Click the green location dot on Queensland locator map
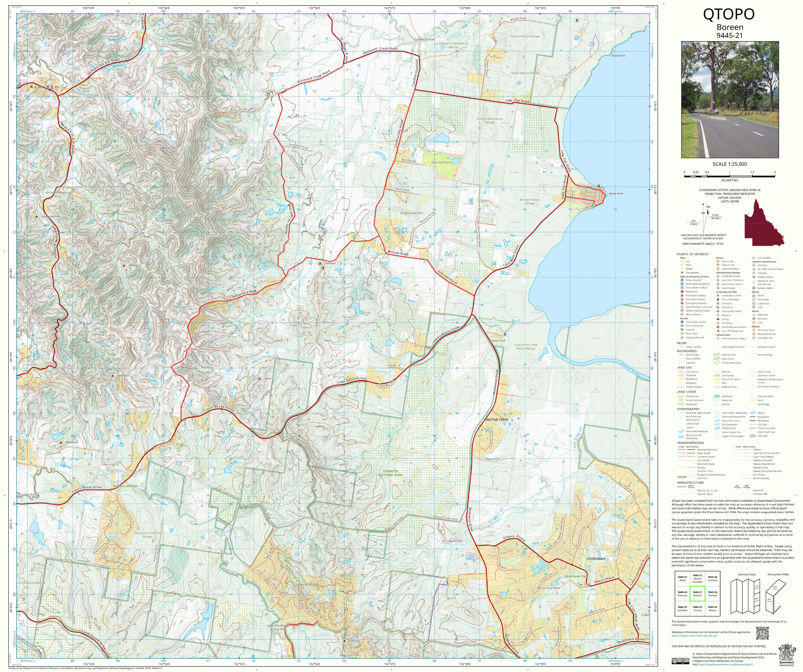803x672 pixels. point(783,239)
